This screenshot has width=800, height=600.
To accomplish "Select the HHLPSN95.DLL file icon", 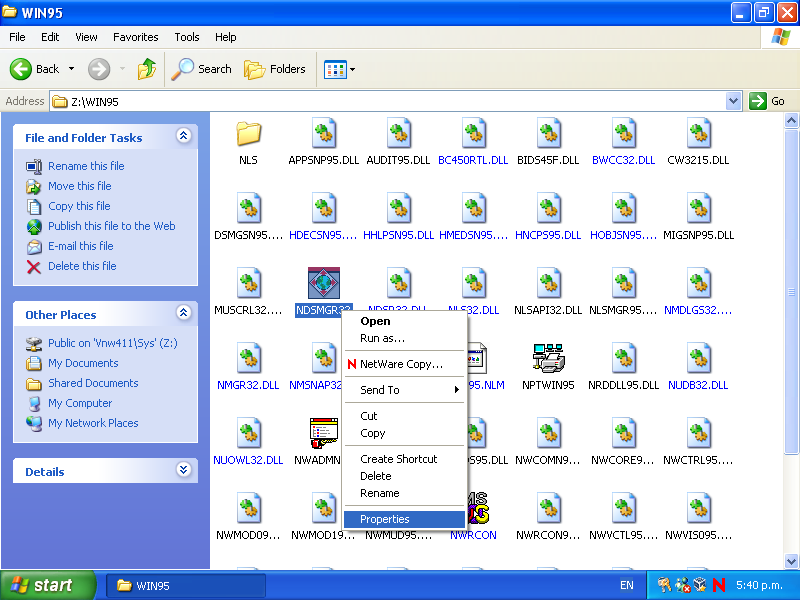I will tap(398, 209).
